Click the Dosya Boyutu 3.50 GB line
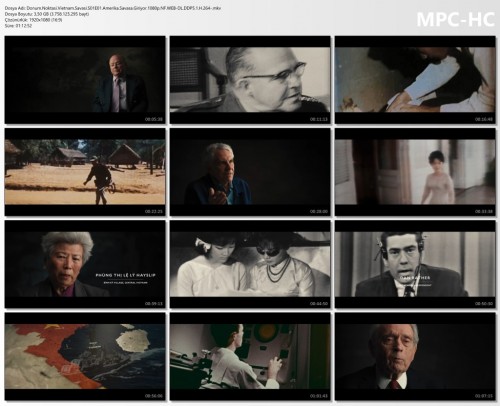The height and width of the screenshot is (406, 500). click(47, 14)
